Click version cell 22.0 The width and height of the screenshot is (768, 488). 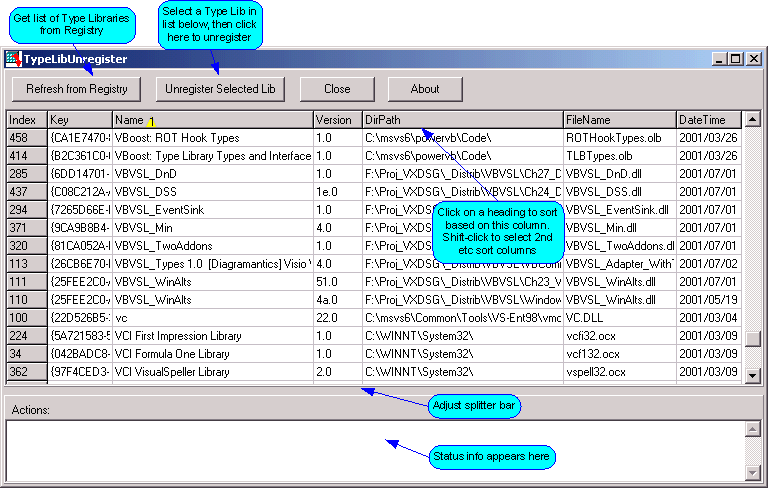pos(338,317)
